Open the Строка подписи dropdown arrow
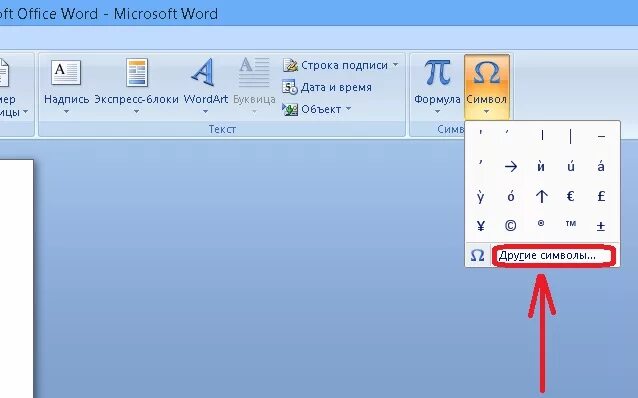Viewport: 638px width, 398px height. 395,65
